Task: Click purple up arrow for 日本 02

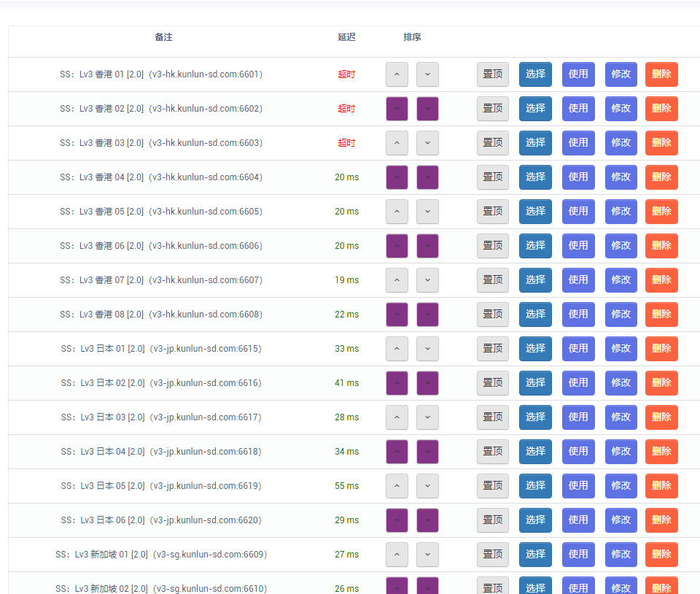Action: pos(397,383)
